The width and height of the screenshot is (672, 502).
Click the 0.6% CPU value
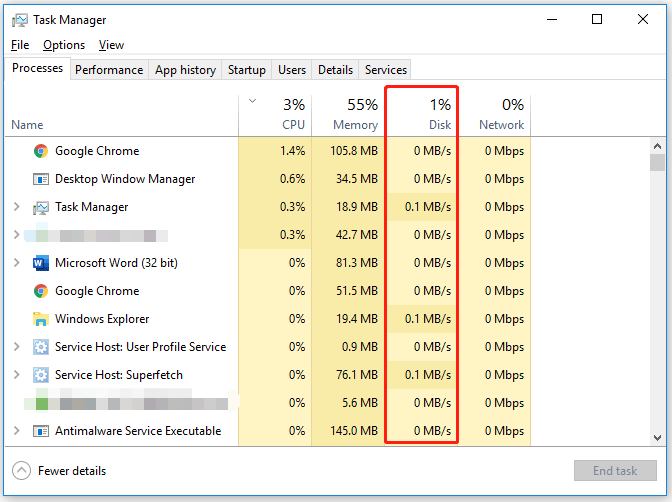pos(293,179)
